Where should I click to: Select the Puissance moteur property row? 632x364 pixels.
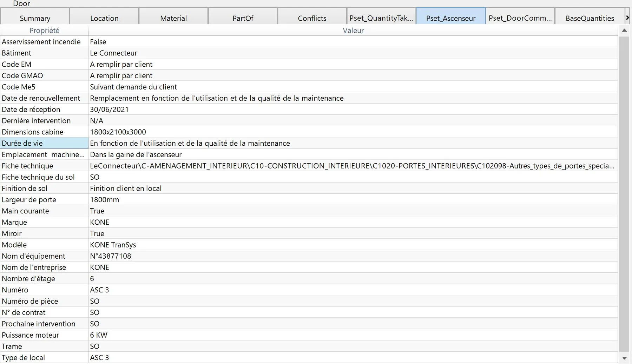pos(309,335)
